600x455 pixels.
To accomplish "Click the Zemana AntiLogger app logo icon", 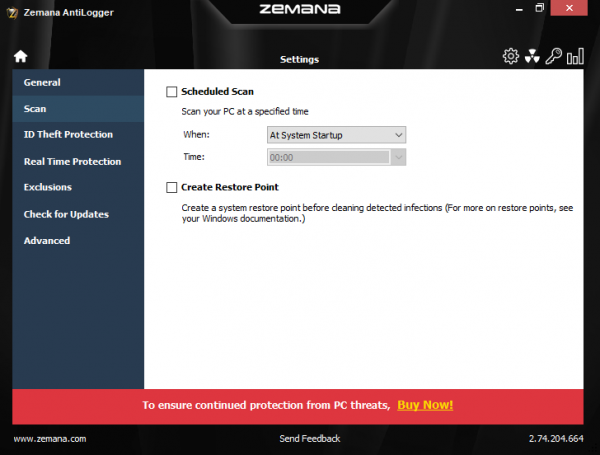I will (x=13, y=13).
